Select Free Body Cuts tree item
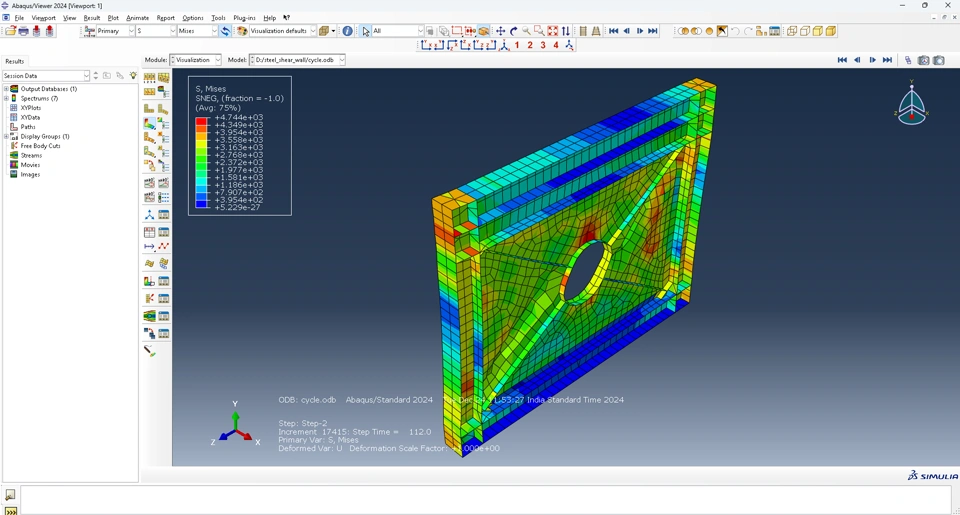 click(x=40, y=146)
